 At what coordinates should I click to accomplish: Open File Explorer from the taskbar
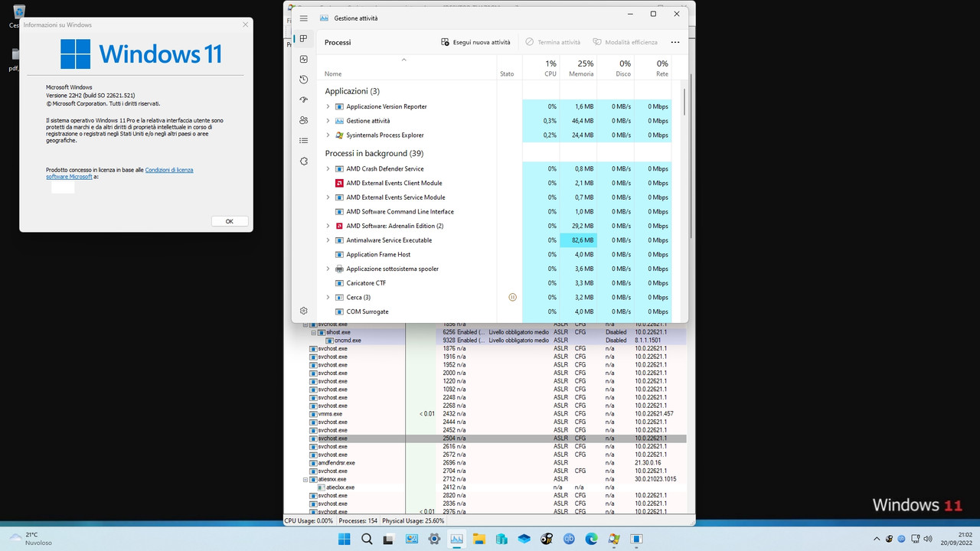(x=479, y=539)
